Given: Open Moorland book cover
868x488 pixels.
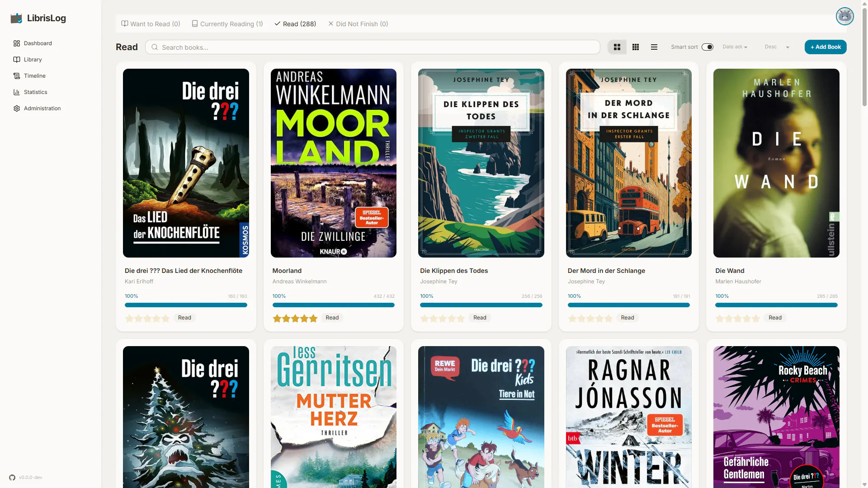Looking at the screenshot, I should [334, 163].
